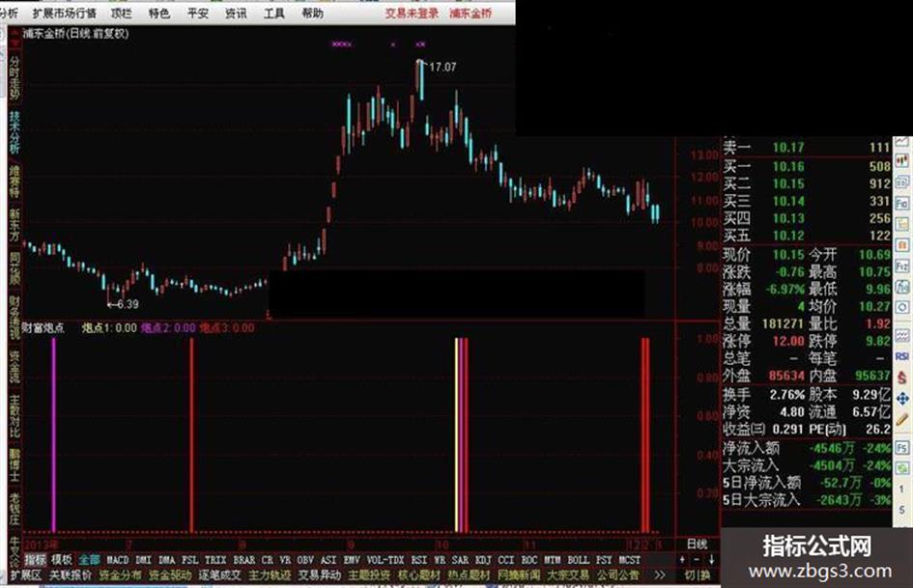This screenshot has height=588, width=913.
Task: Select the 全部 indicator filter
Action: tap(90, 559)
